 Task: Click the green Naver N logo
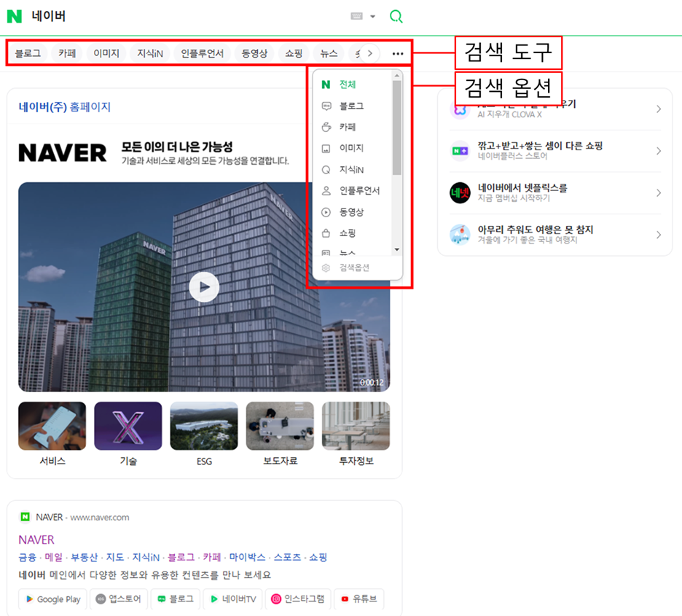coord(15,17)
